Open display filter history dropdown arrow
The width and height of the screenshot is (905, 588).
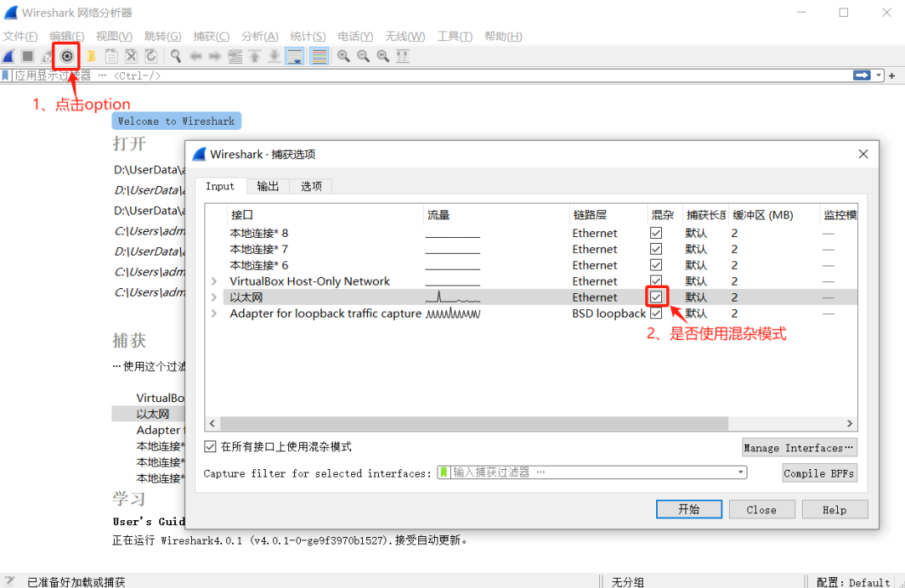click(x=878, y=75)
